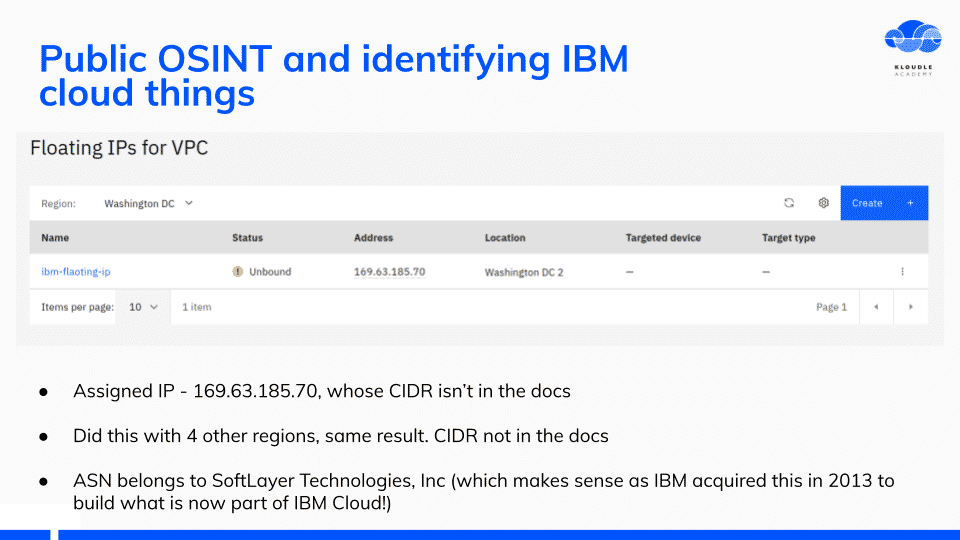Open items per page dropdown showing 10
The width and height of the screenshot is (960, 540).
pyautogui.click(x=143, y=307)
